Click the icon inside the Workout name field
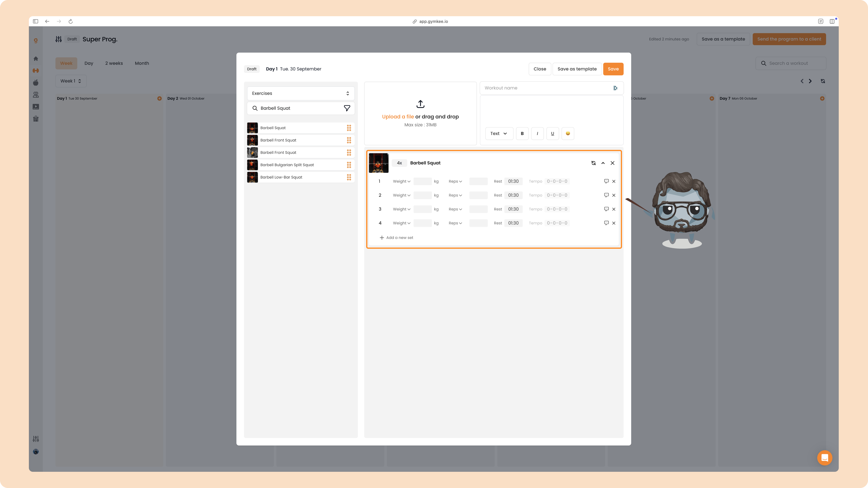868x488 pixels. pyautogui.click(x=615, y=88)
